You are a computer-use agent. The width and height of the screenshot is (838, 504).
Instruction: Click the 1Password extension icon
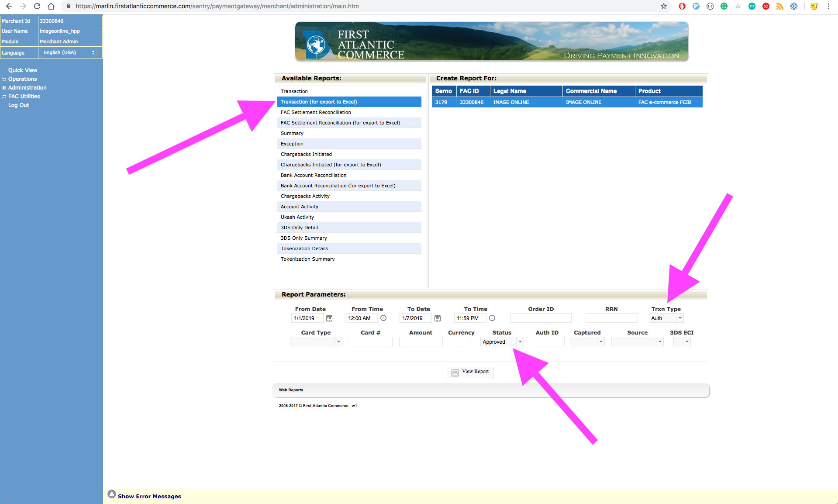pyautogui.click(x=794, y=6)
